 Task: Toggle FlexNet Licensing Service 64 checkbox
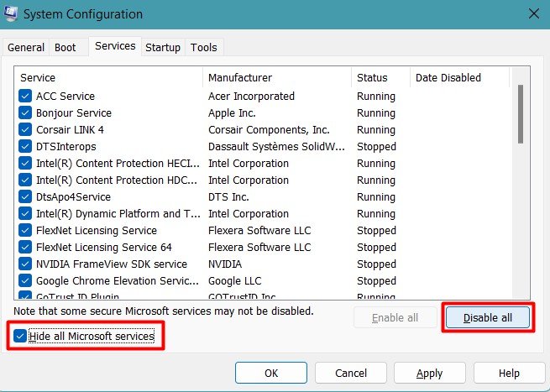click(25, 247)
